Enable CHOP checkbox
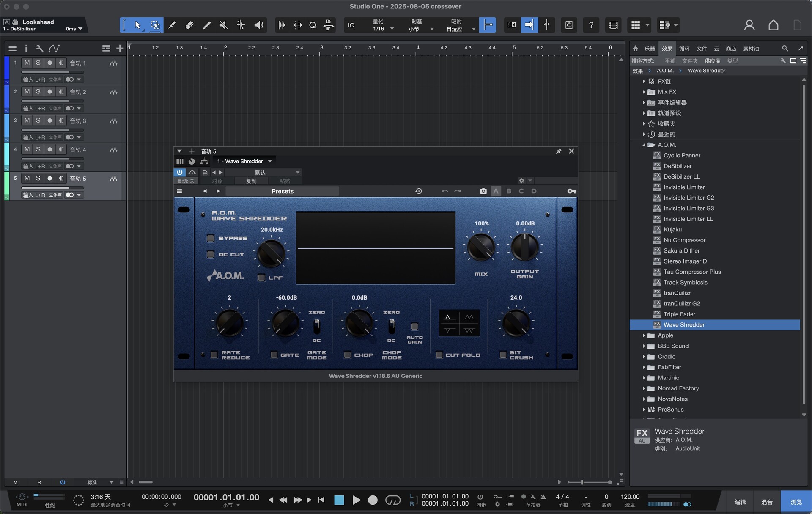Viewport: 812px width, 514px height. pos(348,355)
